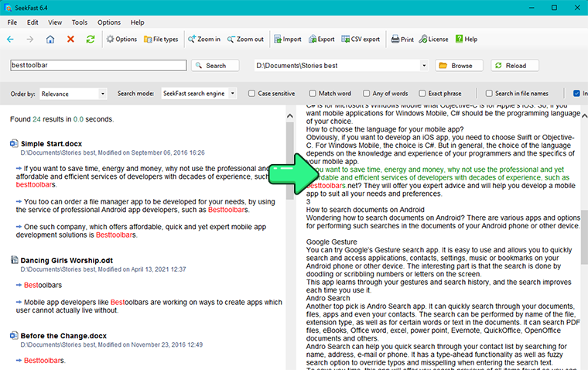Open License information

433,39
